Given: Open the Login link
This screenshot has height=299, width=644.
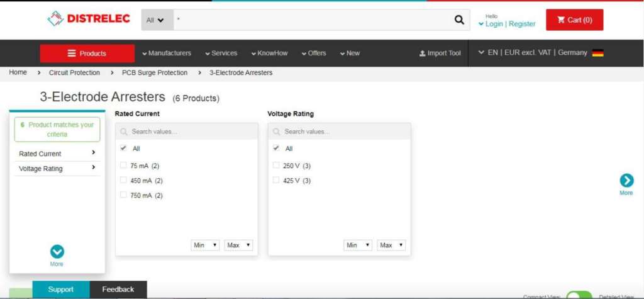Looking at the screenshot, I should [x=494, y=24].
